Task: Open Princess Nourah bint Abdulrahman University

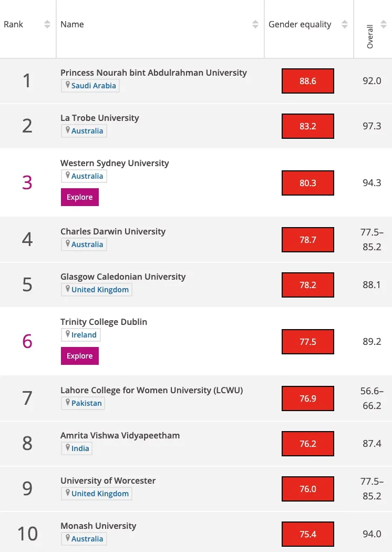Action: pos(153,73)
